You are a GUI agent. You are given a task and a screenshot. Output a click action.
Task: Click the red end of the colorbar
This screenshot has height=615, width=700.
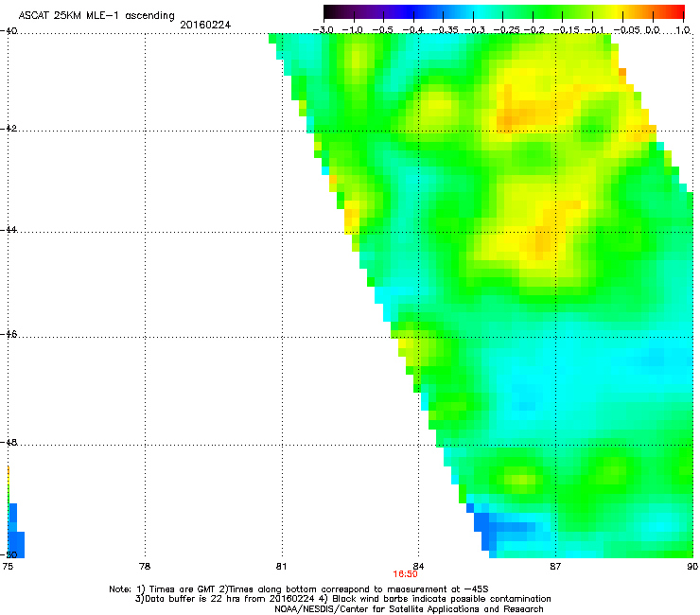pos(676,11)
